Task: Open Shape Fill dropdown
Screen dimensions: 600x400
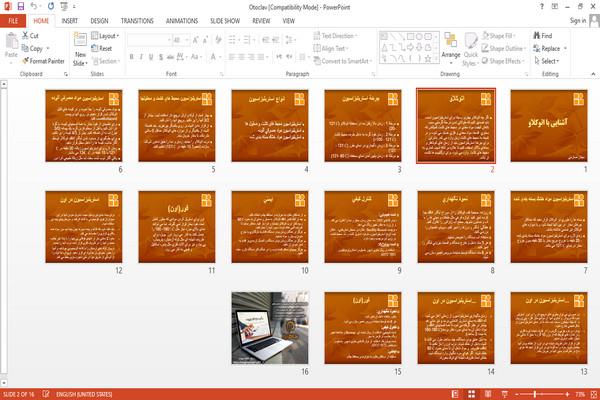Action: click(498, 36)
